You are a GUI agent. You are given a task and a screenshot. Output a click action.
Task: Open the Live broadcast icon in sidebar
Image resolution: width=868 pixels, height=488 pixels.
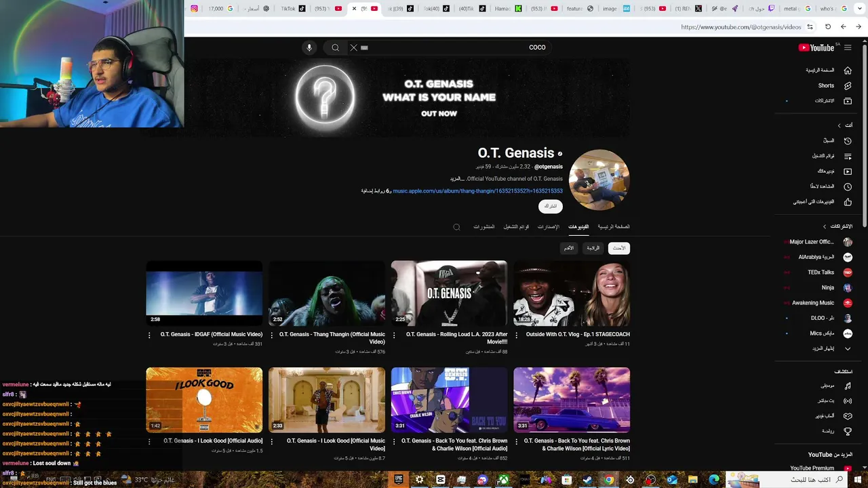tap(848, 401)
